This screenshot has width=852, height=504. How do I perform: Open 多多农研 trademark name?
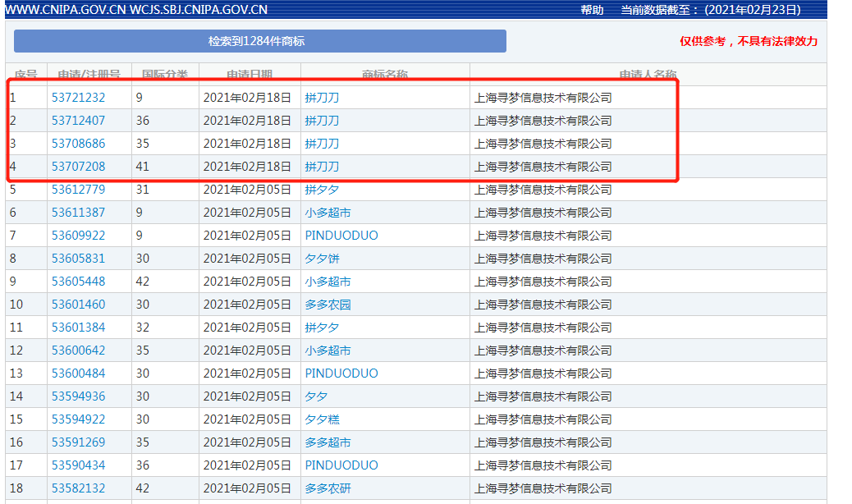pyautogui.click(x=328, y=488)
